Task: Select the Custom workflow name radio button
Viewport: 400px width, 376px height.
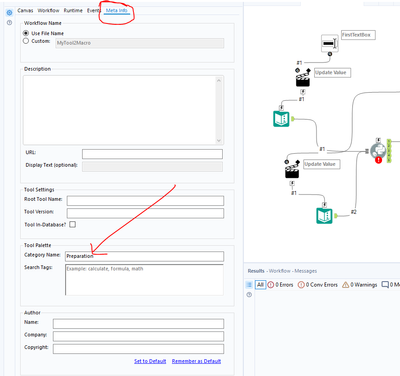Action: click(26, 41)
